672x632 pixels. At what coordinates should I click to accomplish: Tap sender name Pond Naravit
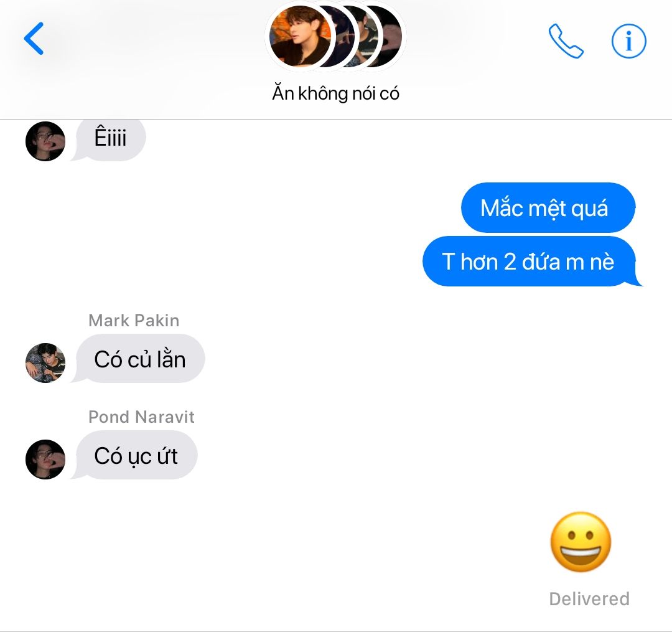(x=141, y=417)
